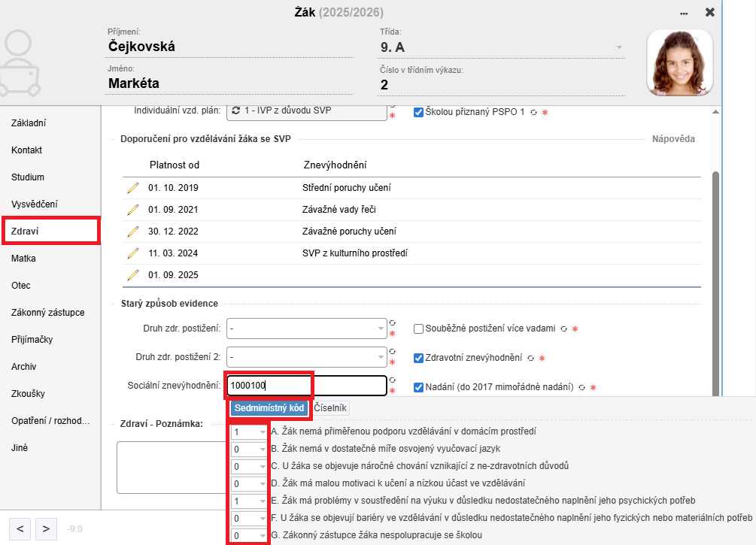This screenshot has width=756, height=545.
Task: Edit the SVP z kulturního prostředí entry
Action: pyautogui.click(x=133, y=253)
